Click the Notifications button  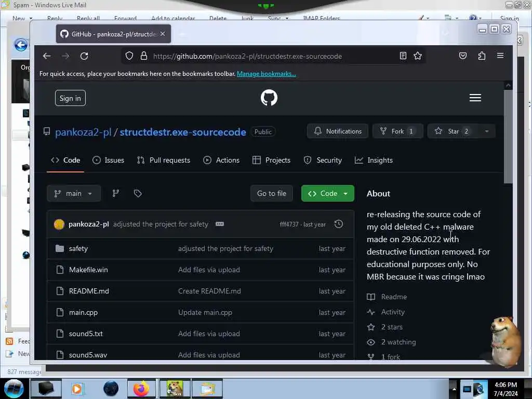tap(338, 131)
